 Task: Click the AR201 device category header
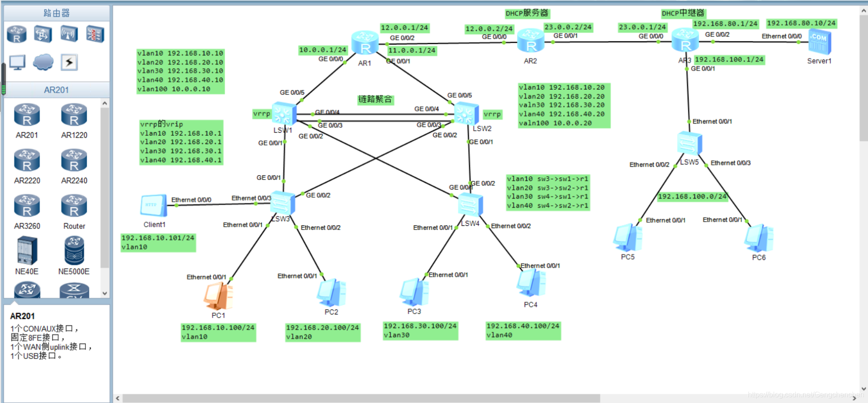(x=56, y=90)
